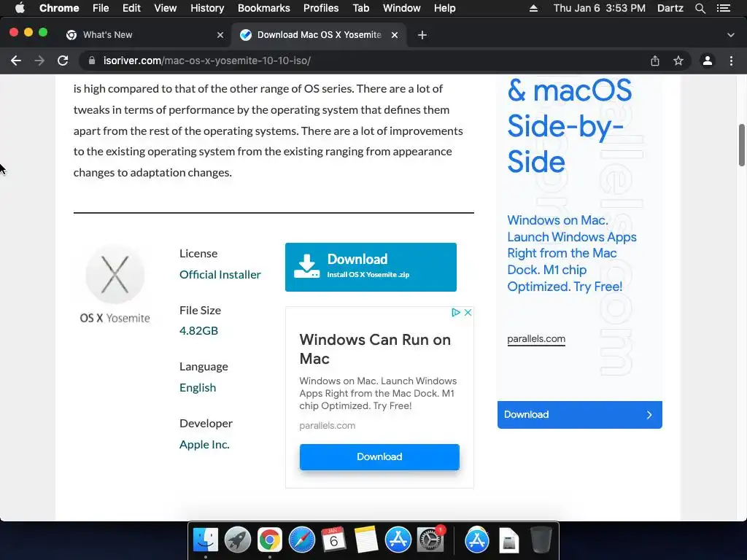The height and width of the screenshot is (560, 747).
Task: Share this page via the share icon
Action: pos(655,61)
